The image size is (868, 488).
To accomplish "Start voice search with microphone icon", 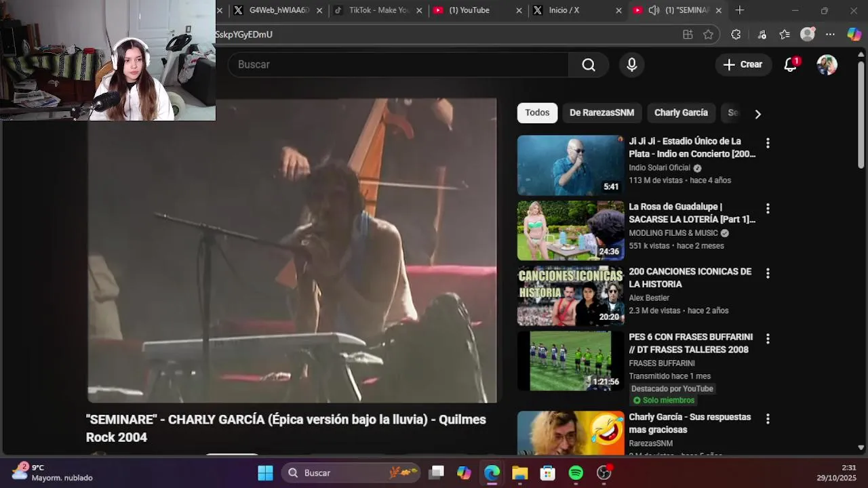I will pyautogui.click(x=631, y=64).
